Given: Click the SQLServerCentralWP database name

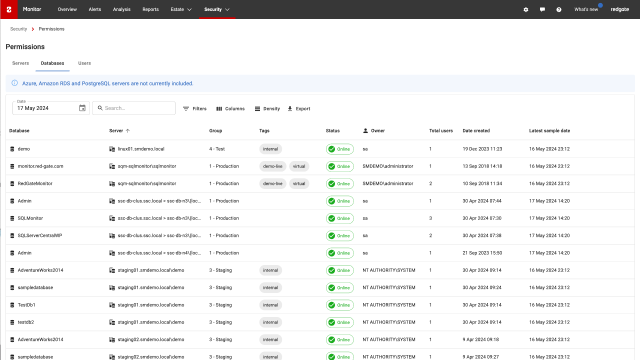Looking at the screenshot, I should pyautogui.click(x=40, y=236).
